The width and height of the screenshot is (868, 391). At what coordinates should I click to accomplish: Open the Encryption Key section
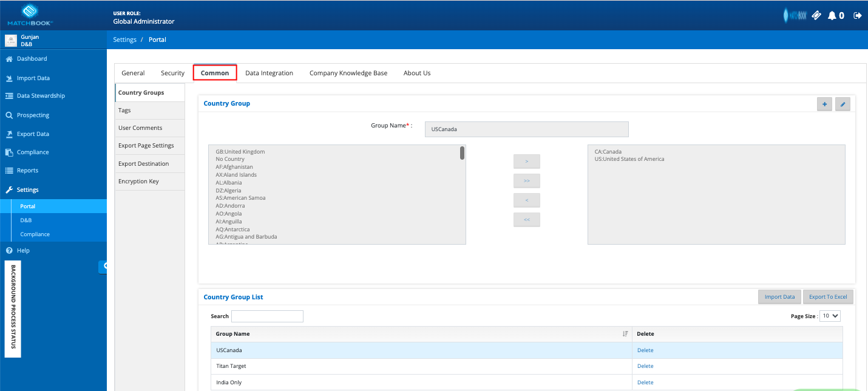[x=150, y=182]
